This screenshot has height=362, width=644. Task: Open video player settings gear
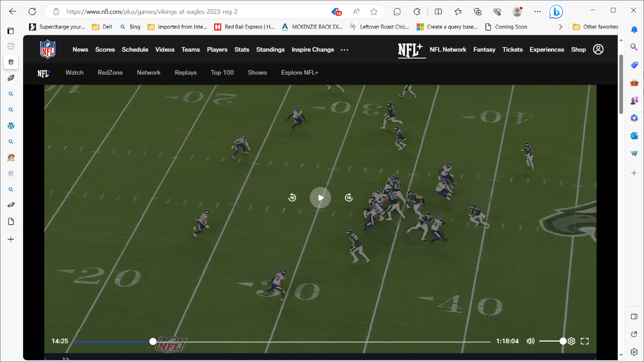click(x=572, y=341)
